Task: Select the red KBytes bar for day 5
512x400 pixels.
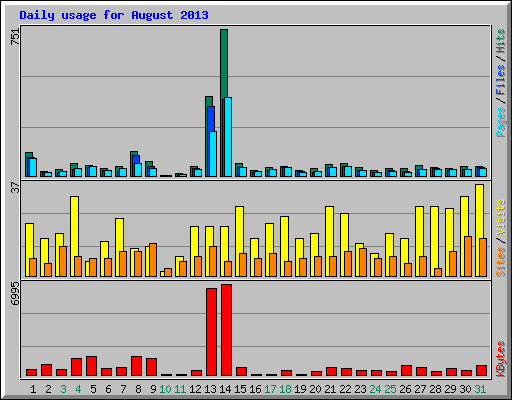Action: 91,366
